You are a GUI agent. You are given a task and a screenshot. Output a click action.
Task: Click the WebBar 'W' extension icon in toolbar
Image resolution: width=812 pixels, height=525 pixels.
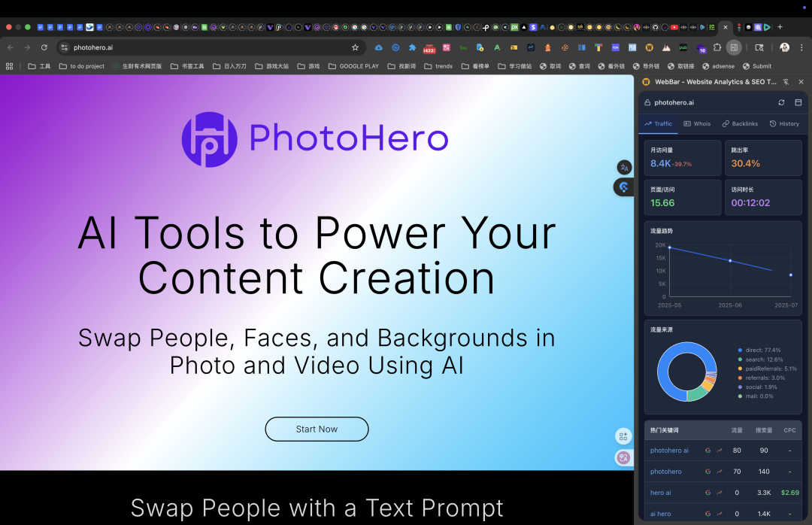650,47
